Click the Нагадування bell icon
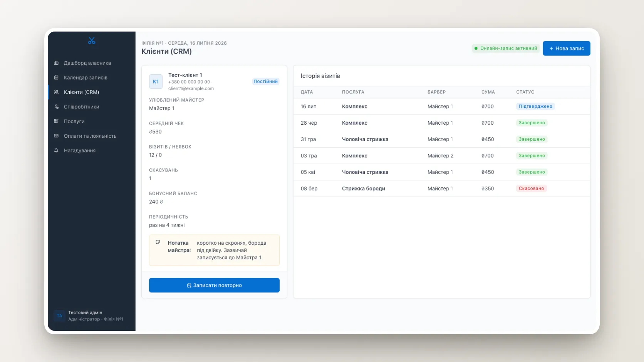 56,150
